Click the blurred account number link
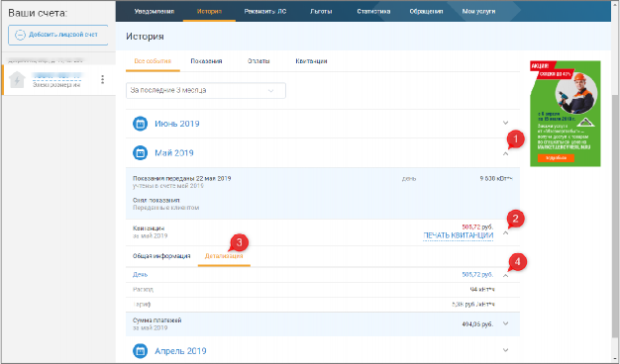 tap(56, 76)
